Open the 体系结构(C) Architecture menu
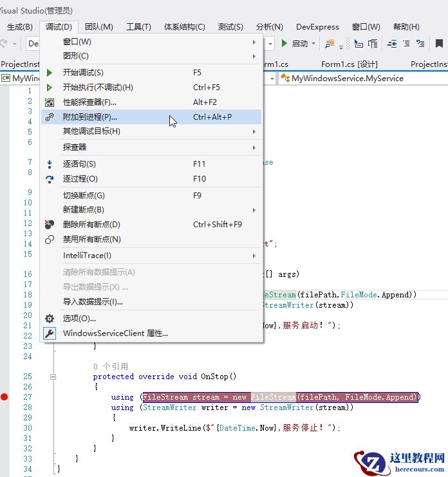Image resolution: width=448 pixels, height=477 pixels. [185, 27]
